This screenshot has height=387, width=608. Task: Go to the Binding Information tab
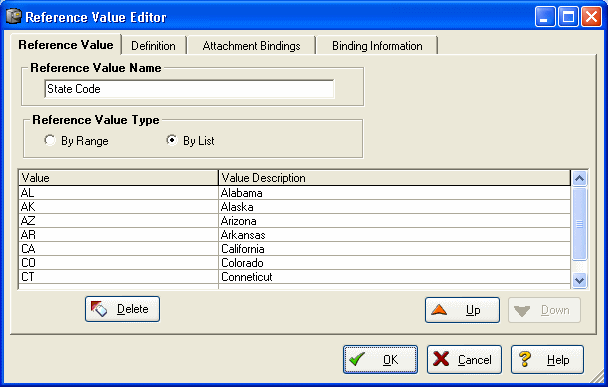(377, 46)
